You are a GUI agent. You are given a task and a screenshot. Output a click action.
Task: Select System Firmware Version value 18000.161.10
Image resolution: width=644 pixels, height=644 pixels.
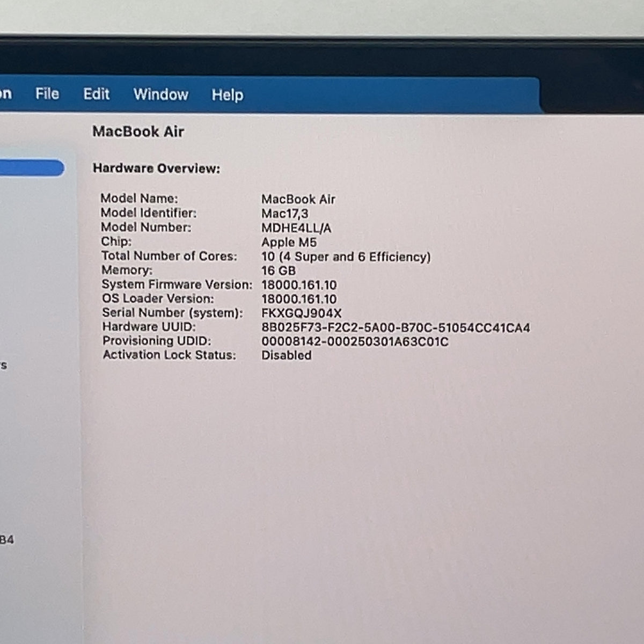[x=299, y=285]
